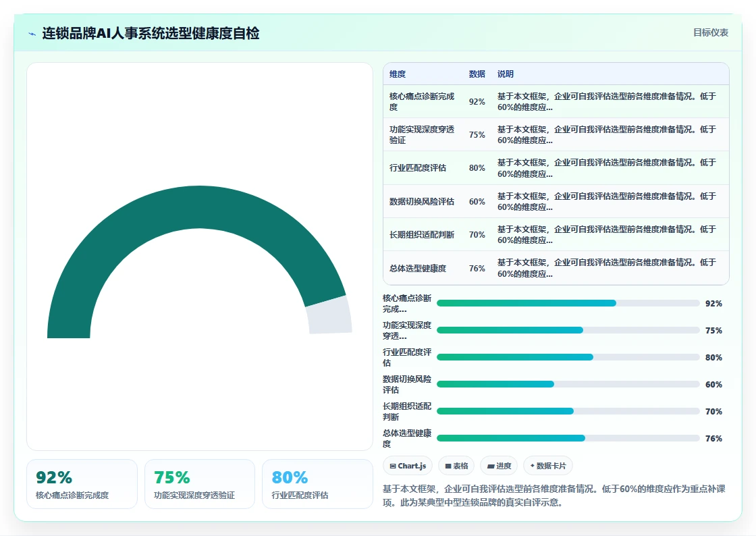Click the 60% label right of the 数据切换风险 bar
Viewport: 756px width, 536px height.
713,384
